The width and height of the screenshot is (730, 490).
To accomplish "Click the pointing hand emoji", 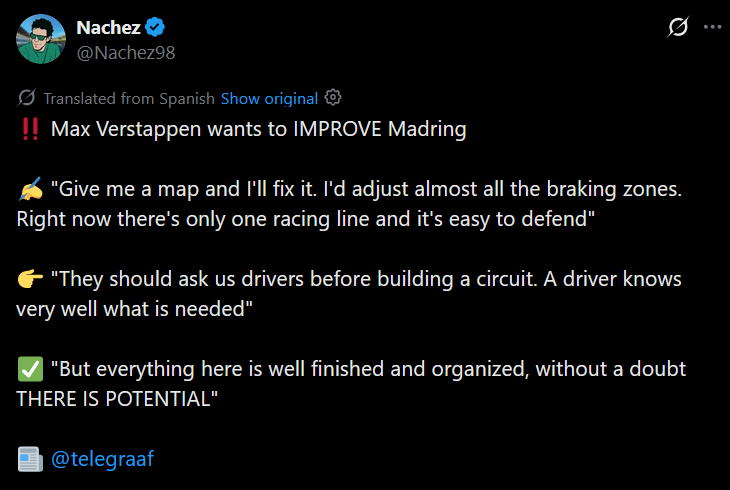I will [x=30, y=279].
